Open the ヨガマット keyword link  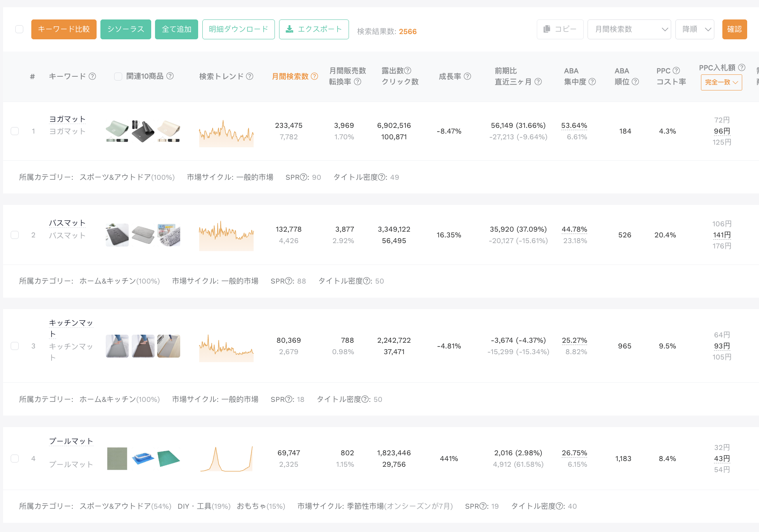point(67,119)
